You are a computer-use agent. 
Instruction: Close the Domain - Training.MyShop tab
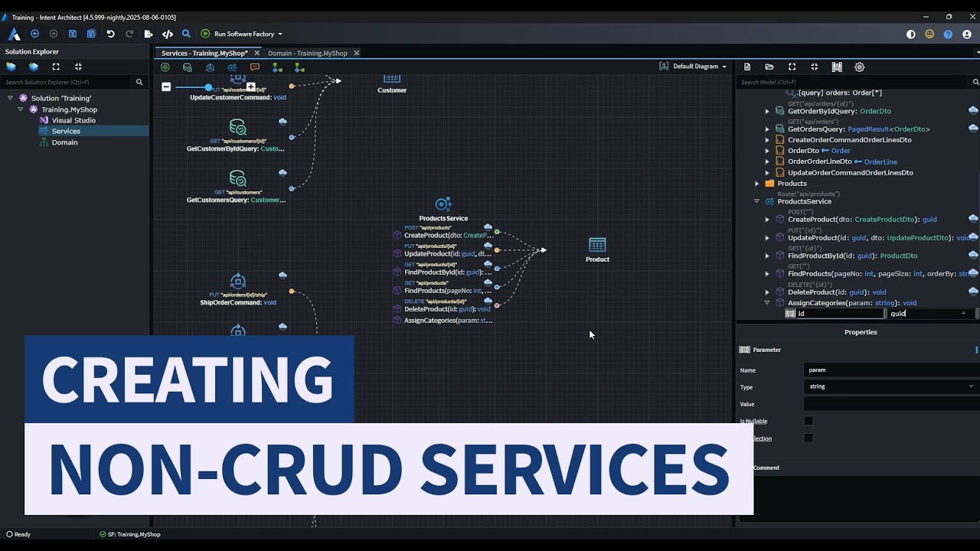[x=357, y=53]
